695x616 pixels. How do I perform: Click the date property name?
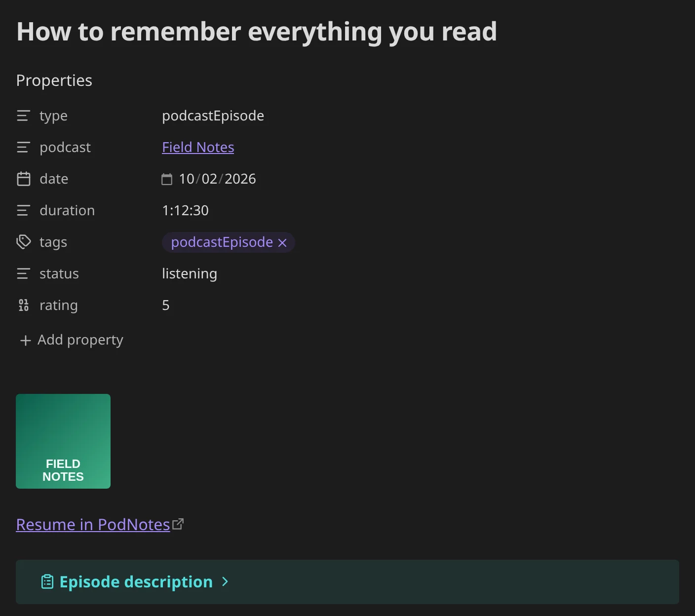(x=54, y=179)
